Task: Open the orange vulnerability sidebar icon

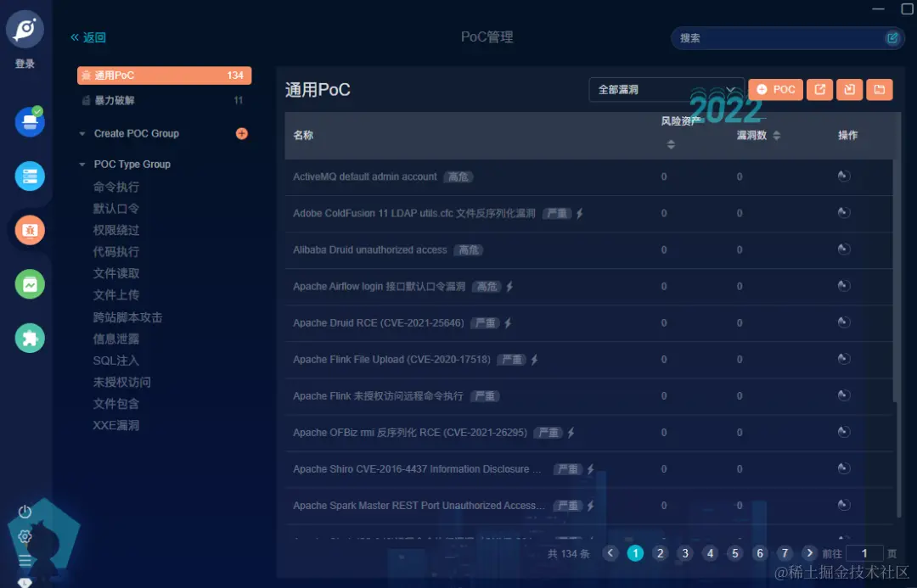Action: pyautogui.click(x=30, y=230)
